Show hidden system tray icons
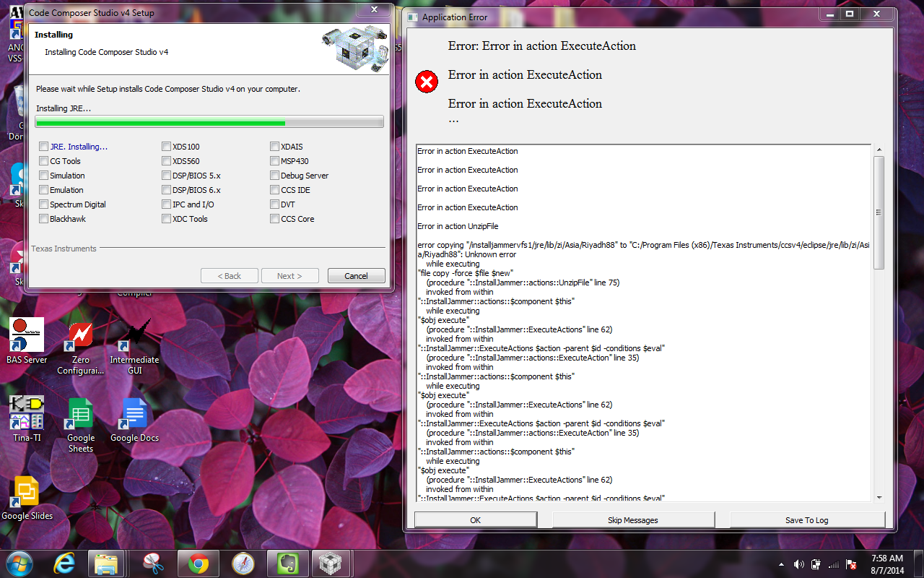 (781, 564)
